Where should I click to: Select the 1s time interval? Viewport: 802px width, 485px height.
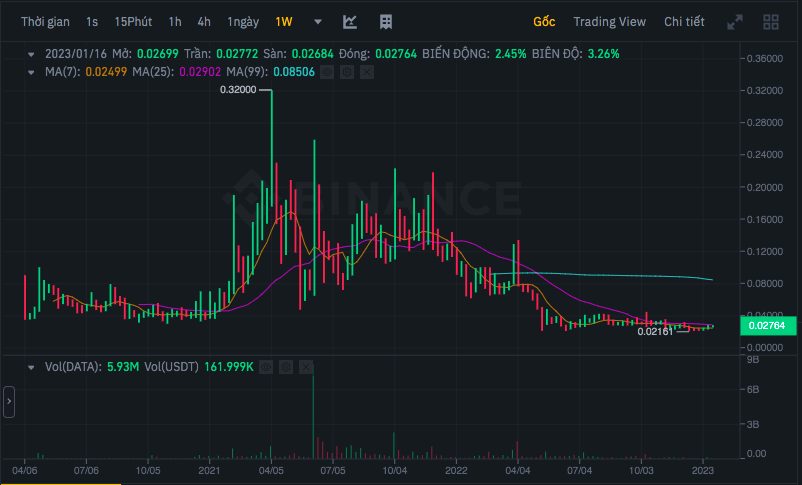[x=92, y=22]
